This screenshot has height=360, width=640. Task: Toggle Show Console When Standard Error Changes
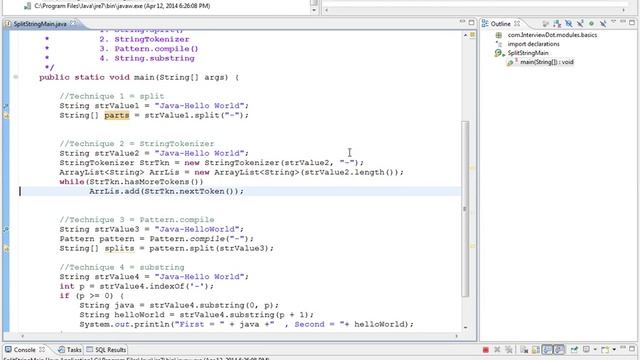559,349
